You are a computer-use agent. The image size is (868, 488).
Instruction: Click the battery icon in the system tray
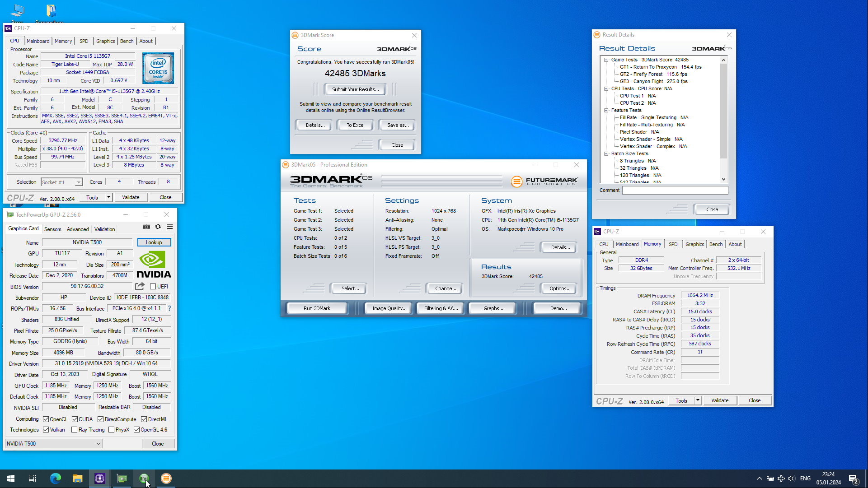(770, 479)
